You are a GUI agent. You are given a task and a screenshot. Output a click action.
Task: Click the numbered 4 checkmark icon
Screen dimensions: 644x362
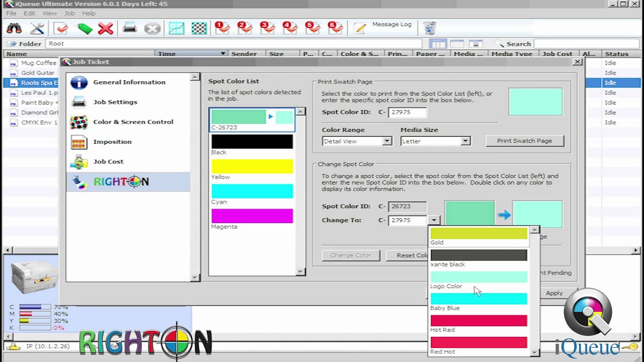pos(290,28)
